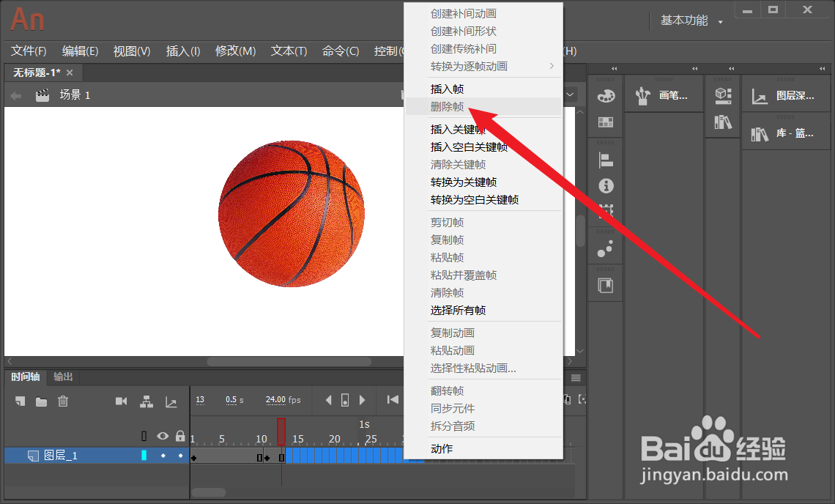The image size is (835, 504).
Task: Click the Animate An logo
Action: pyautogui.click(x=27, y=19)
